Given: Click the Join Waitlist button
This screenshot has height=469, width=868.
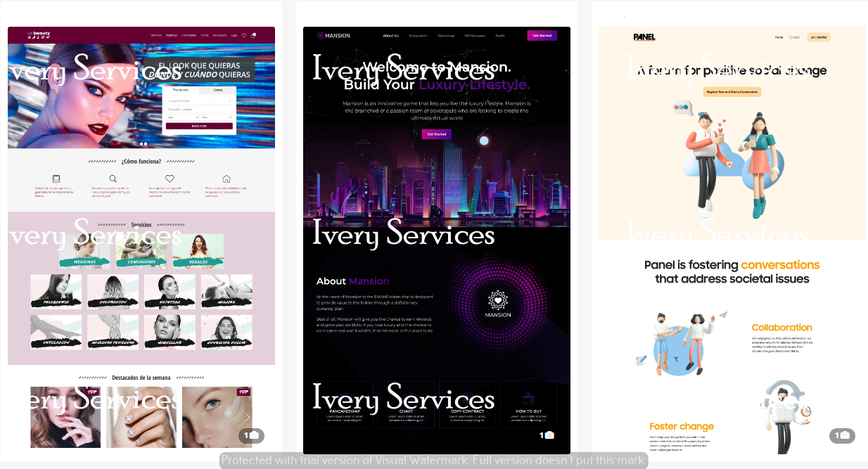Looking at the screenshot, I should (818, 37).
